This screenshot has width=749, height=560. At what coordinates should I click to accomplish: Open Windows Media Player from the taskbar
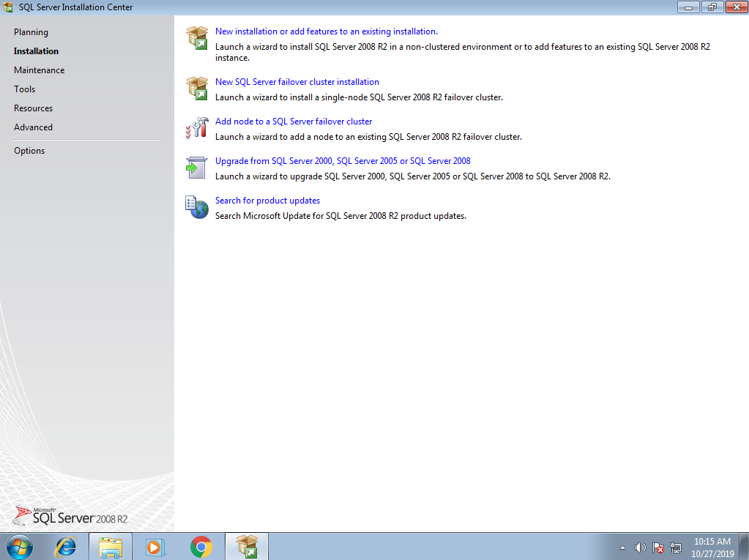(x=155, y=547)
